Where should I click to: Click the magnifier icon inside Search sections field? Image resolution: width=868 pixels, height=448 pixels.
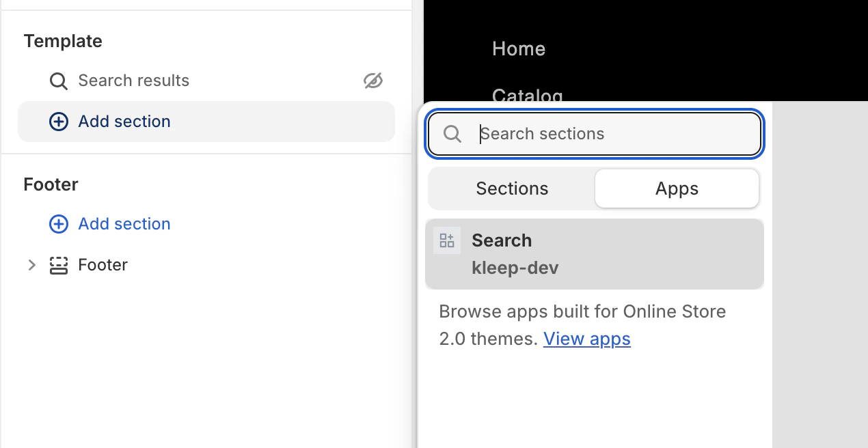point(452,134)
